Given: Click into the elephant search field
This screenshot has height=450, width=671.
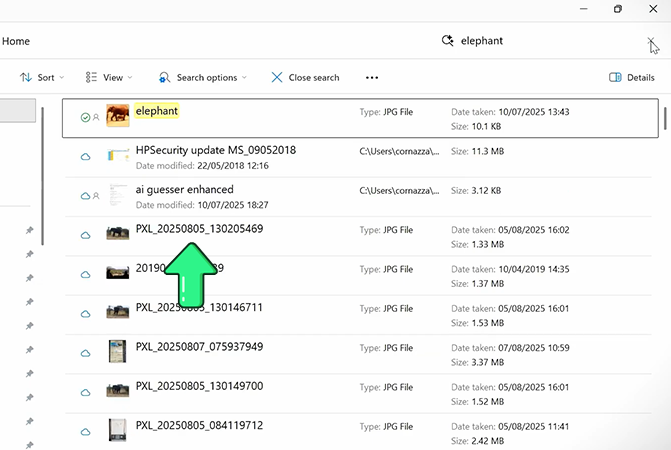Looking at the screenshot, I should point(548,41).
